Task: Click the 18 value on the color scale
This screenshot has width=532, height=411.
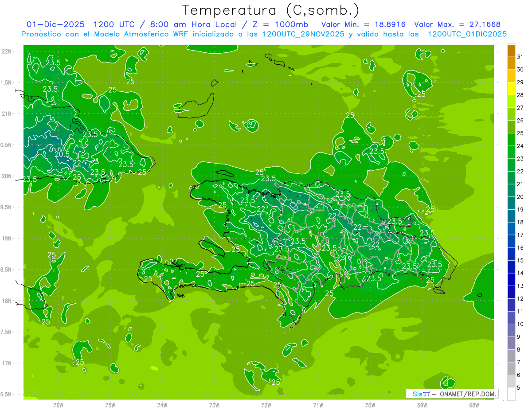Action: 520,222
